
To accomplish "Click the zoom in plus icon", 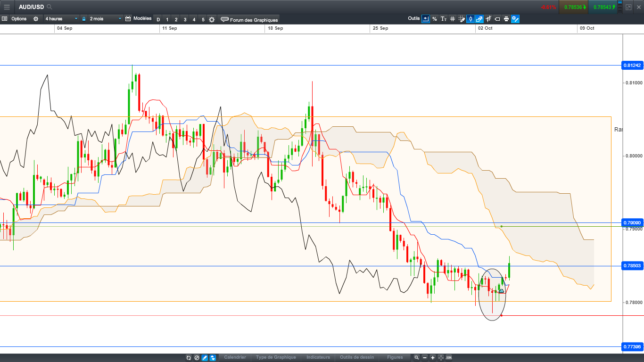I will coord(433,358).
